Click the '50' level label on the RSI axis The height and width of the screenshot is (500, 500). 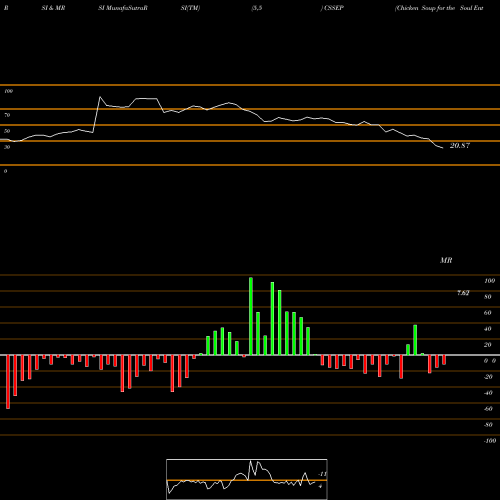tap(7, 131)
